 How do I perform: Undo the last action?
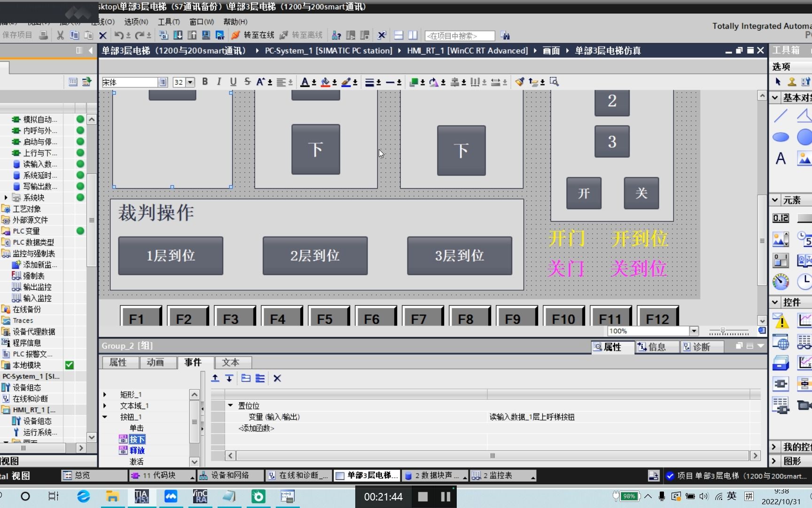[x=119, y=35]
